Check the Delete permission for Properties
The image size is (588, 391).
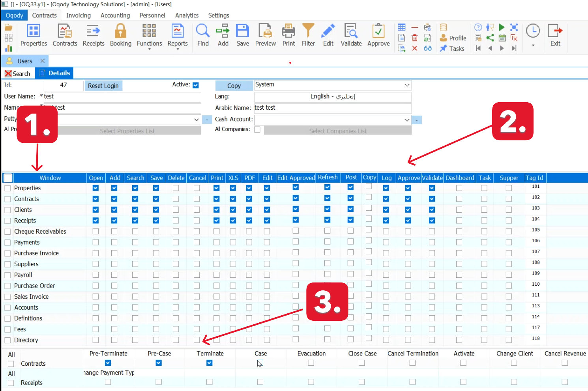click(176, 188)
